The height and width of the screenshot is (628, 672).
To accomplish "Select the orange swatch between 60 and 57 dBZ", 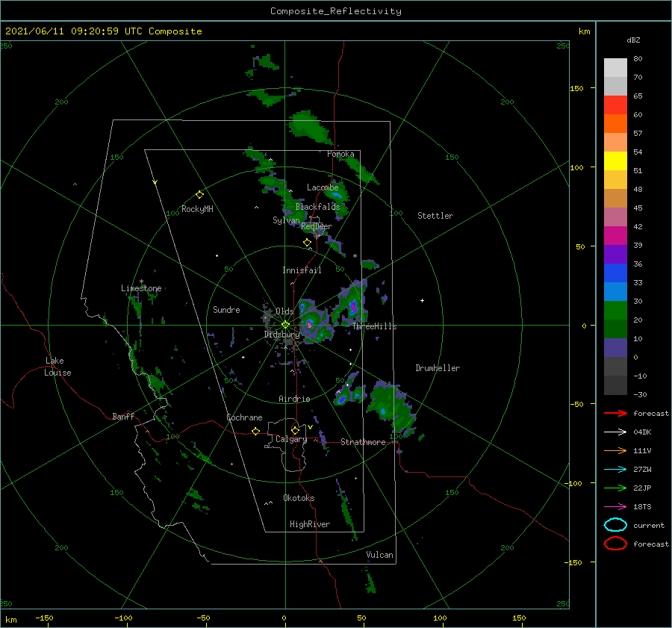I will tap(615, 123).
